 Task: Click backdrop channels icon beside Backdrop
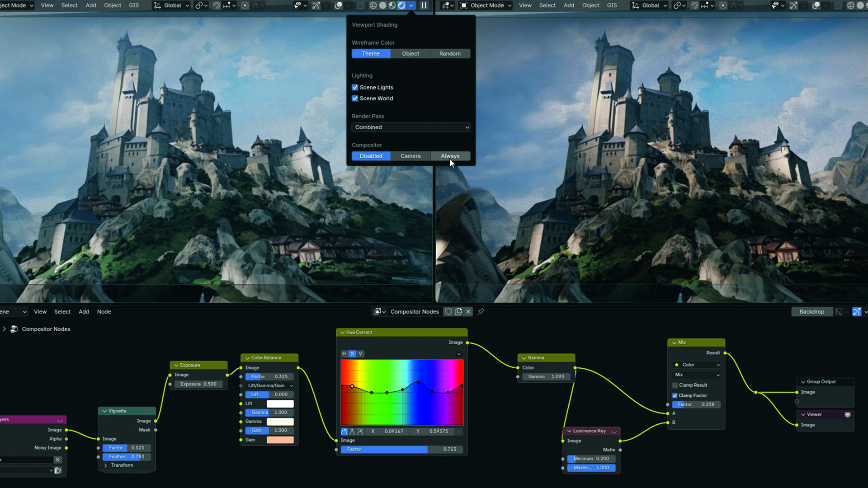(x=839, y=311)
